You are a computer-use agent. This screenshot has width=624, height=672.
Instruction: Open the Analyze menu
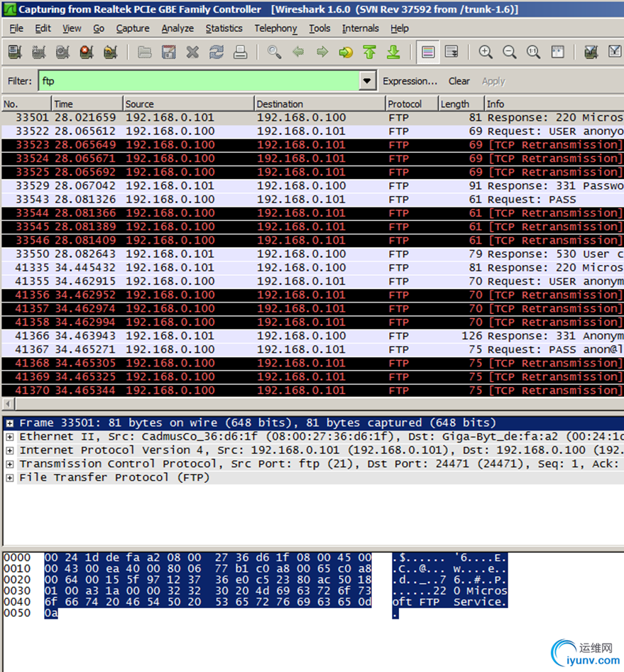[x=177, y=28]
